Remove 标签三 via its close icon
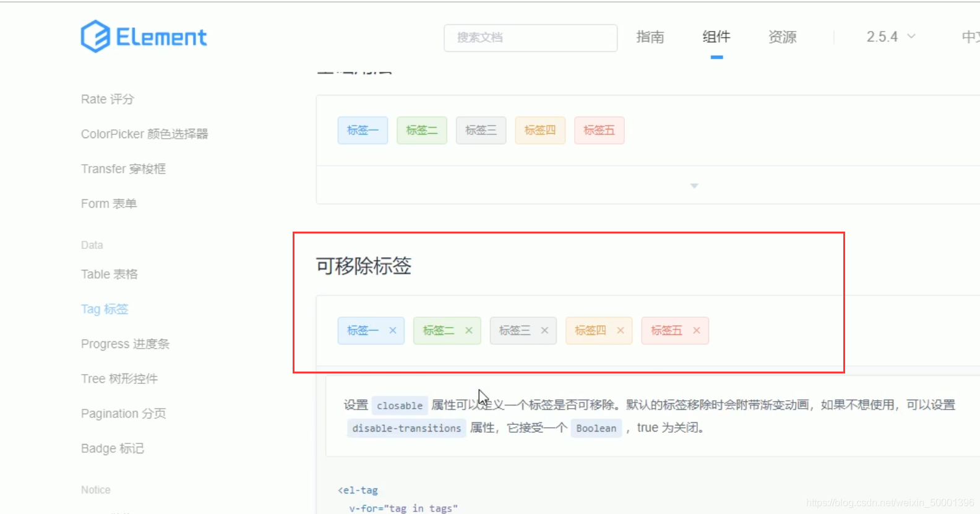The image size is (980, 514). coord(544,331)
